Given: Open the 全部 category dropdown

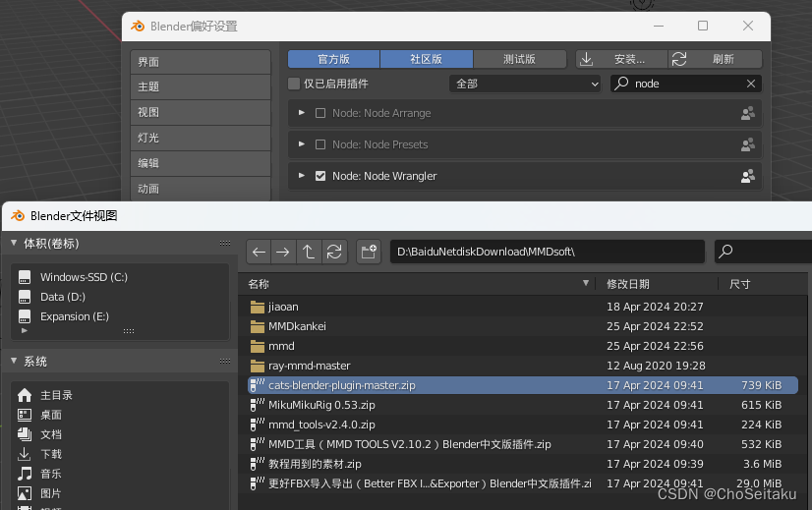Looking at the screenshot, I should [x=525, y=84].
